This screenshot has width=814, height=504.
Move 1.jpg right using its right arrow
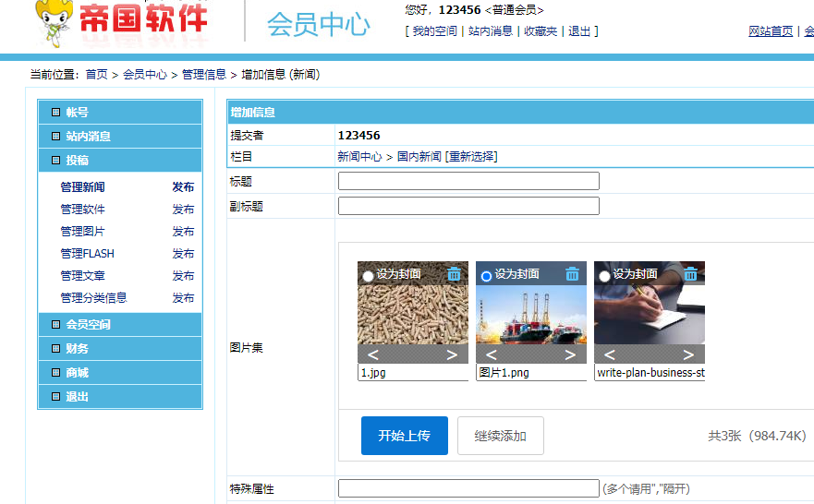tap(452, 355)
